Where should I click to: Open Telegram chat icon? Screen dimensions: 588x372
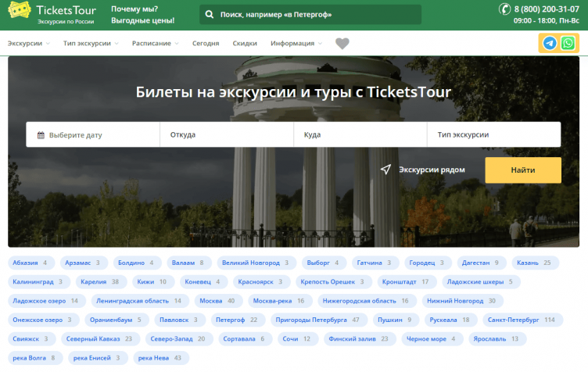550,43
